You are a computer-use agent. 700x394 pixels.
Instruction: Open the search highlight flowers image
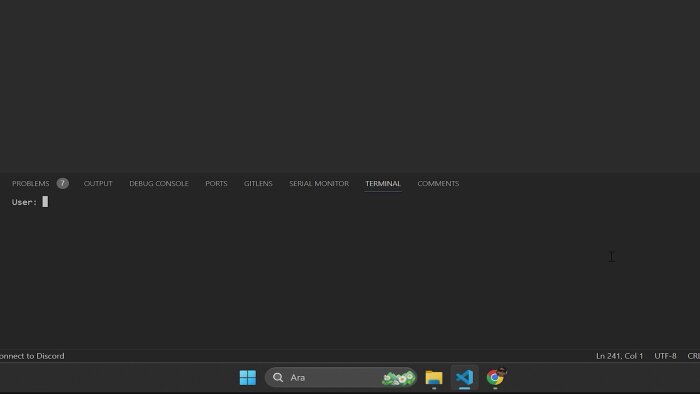[398, 378]
